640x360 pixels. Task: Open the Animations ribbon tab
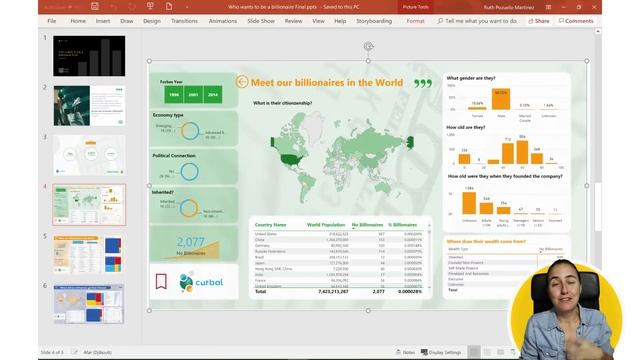tap(222, 21)
